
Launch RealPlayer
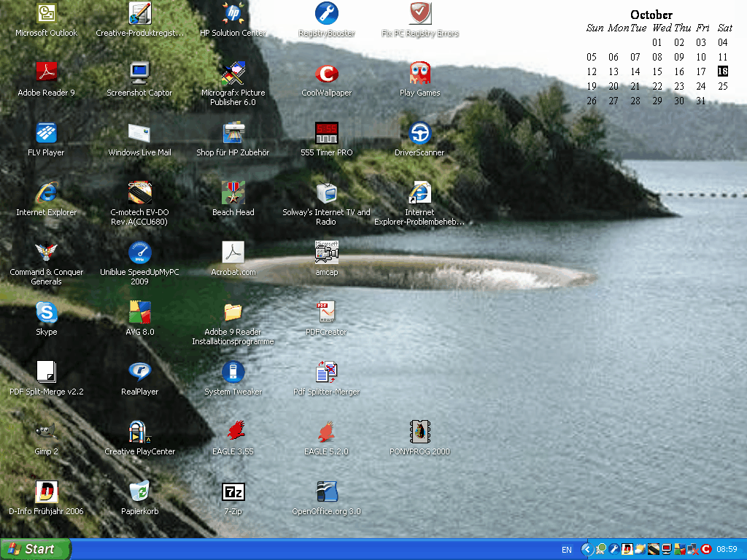139,372
